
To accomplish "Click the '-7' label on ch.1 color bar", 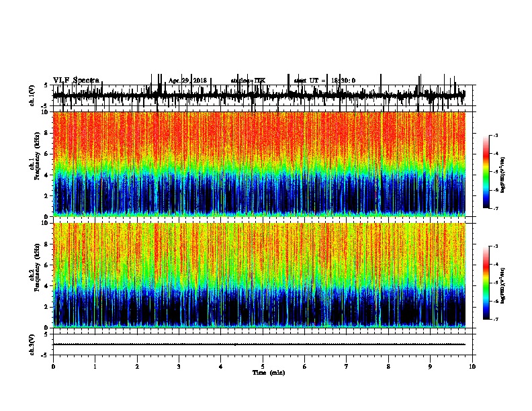I will point(496,208).
